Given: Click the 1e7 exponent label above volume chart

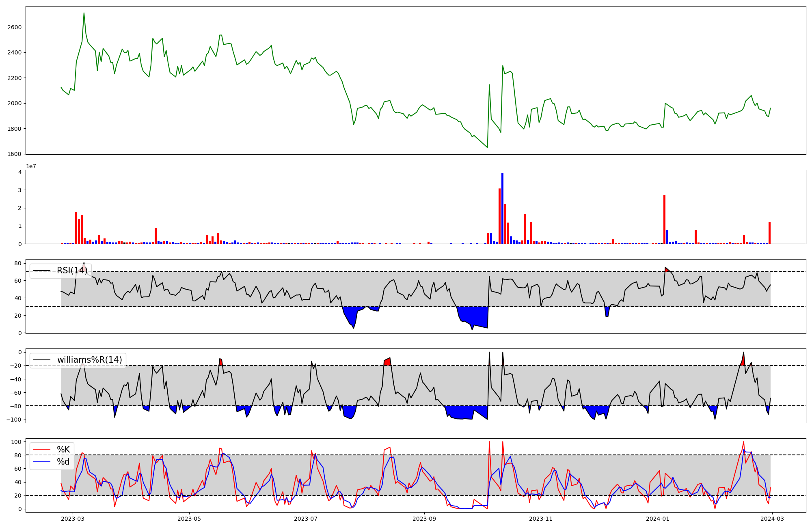Looking at the screenshot, I should [x=31, y=167].
